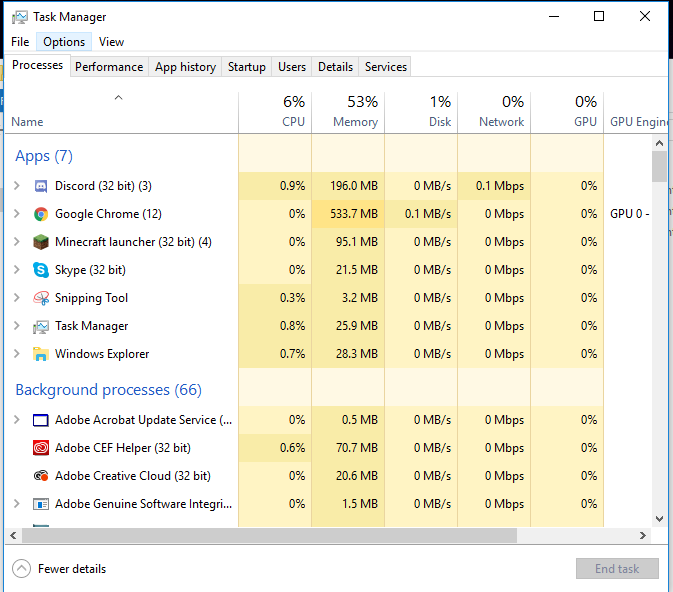Viewport: 673px width, 592px height.
Task: Switch to the Performance tab
Action: point(109,67)
